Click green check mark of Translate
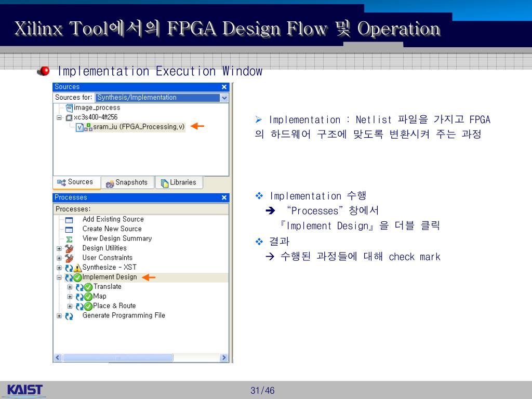This screenshot has width=532, height=399. (88, 287)
